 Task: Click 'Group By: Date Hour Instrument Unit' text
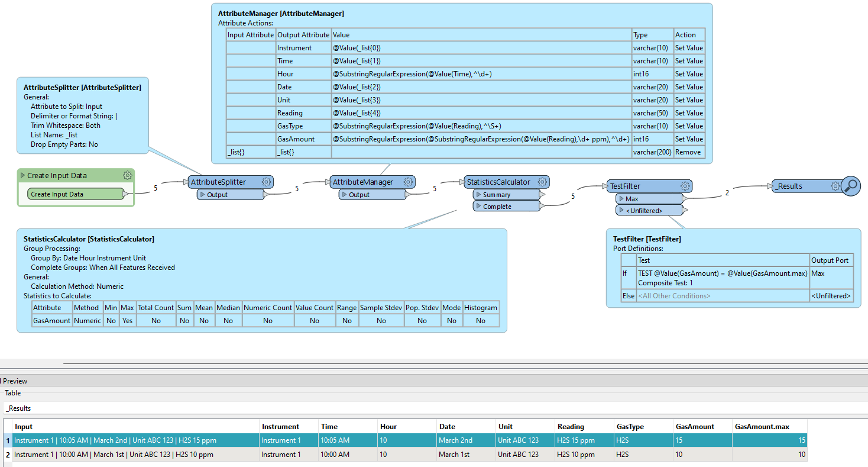(88, 258)
